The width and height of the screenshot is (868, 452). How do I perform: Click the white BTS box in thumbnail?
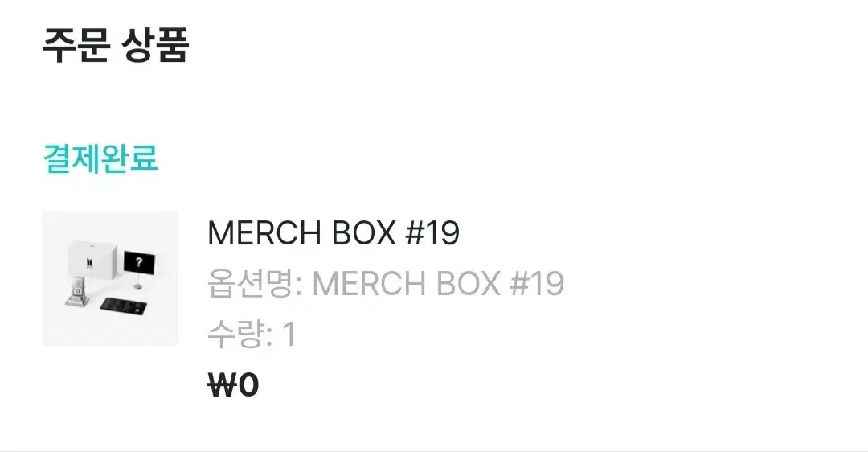click(x=92, y=259)
